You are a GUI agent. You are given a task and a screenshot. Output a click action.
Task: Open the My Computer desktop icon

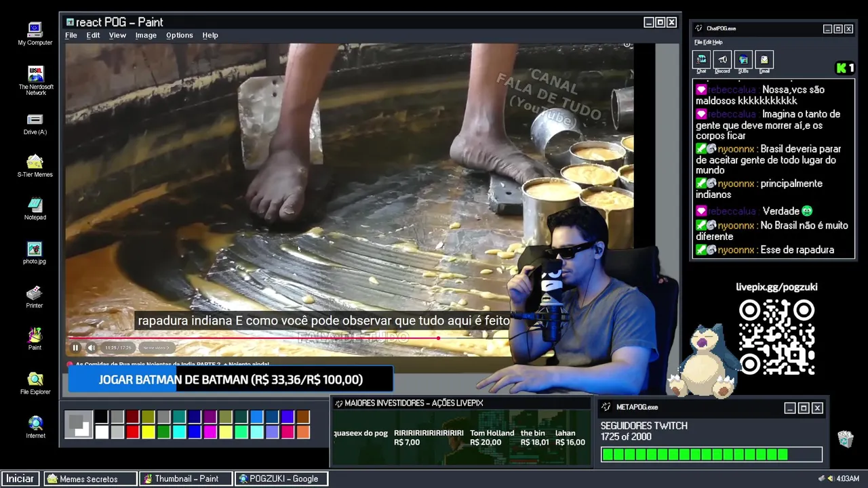[x=35, y=34]
